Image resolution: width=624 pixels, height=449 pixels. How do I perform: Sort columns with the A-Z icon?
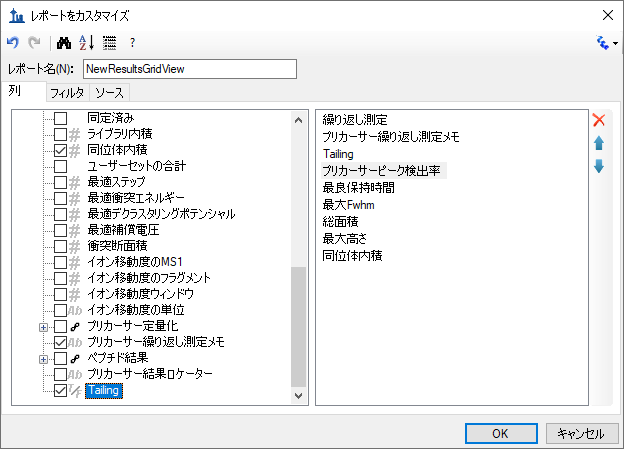tap(86, 43)
